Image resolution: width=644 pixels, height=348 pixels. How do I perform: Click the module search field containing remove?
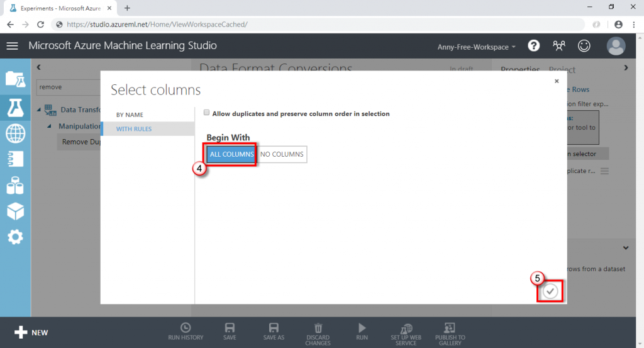click(x=69, y=87)
